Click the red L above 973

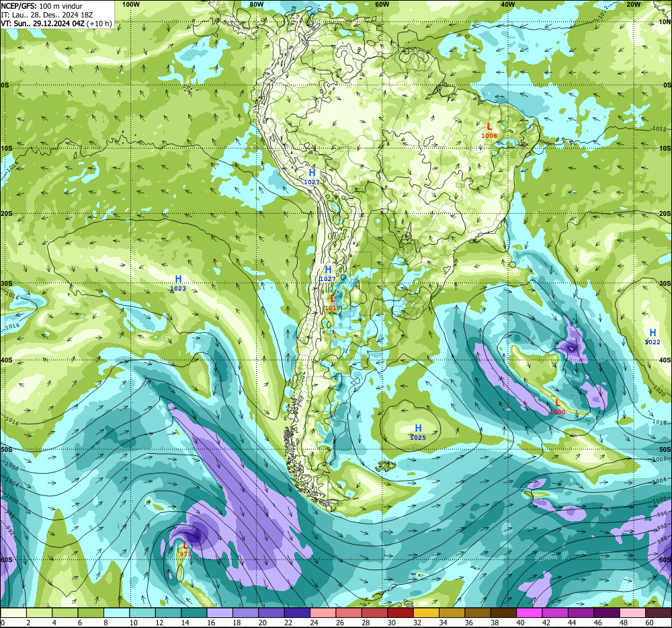pos(185,545)
